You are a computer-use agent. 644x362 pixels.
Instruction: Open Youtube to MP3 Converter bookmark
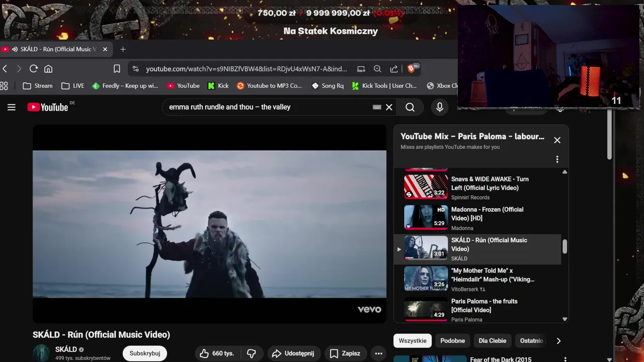(x=269, y=86)
